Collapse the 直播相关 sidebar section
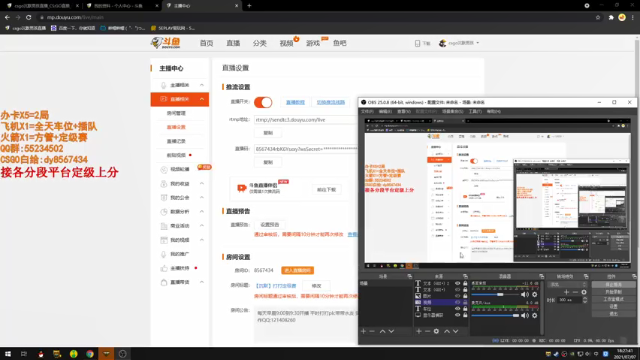The height and width of the screenshot is (360, 640). [x=202, y=99]
